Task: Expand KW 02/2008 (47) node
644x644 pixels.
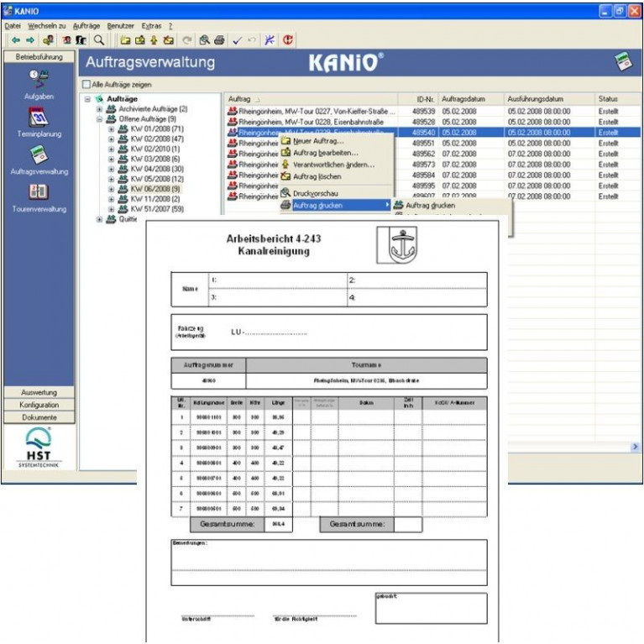Action: 111,139
